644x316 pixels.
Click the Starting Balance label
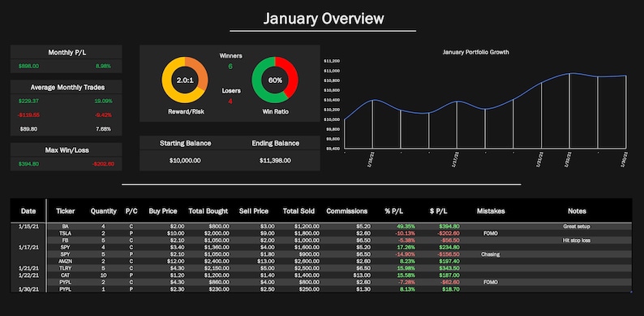click(x=185, y=143)
